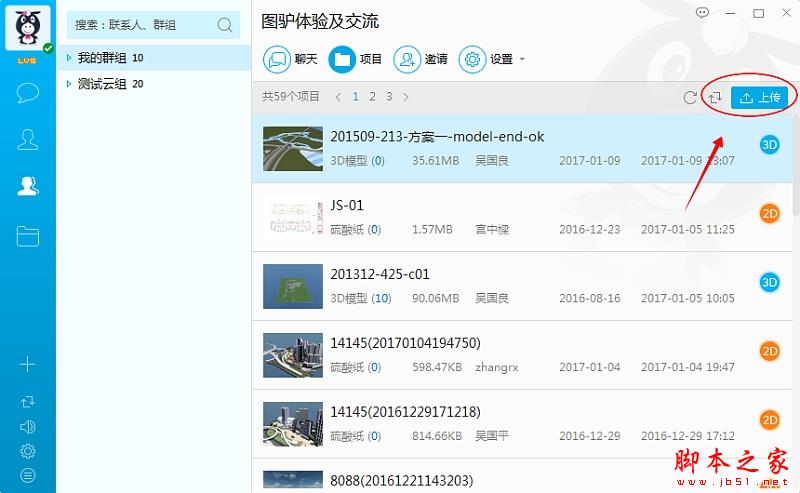Click the 3D badge on 201312-425-c01 row
Screen dimensions: 800x493
point(769,282)
